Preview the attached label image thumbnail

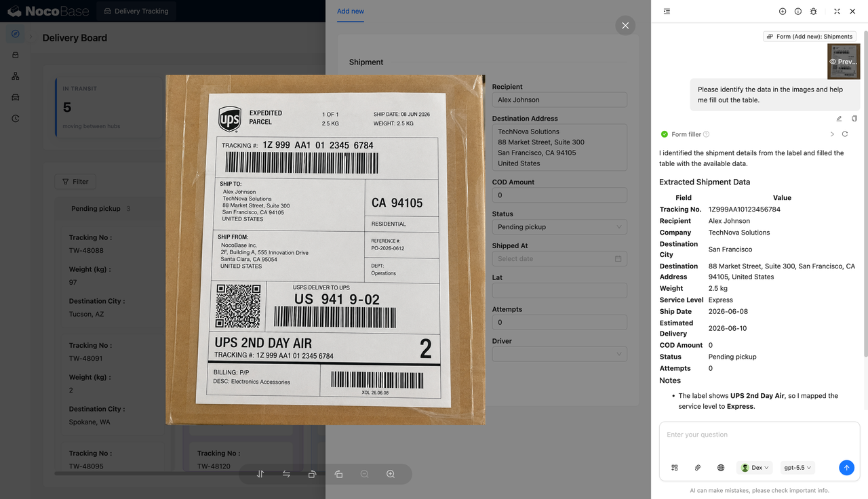(844, 62)
